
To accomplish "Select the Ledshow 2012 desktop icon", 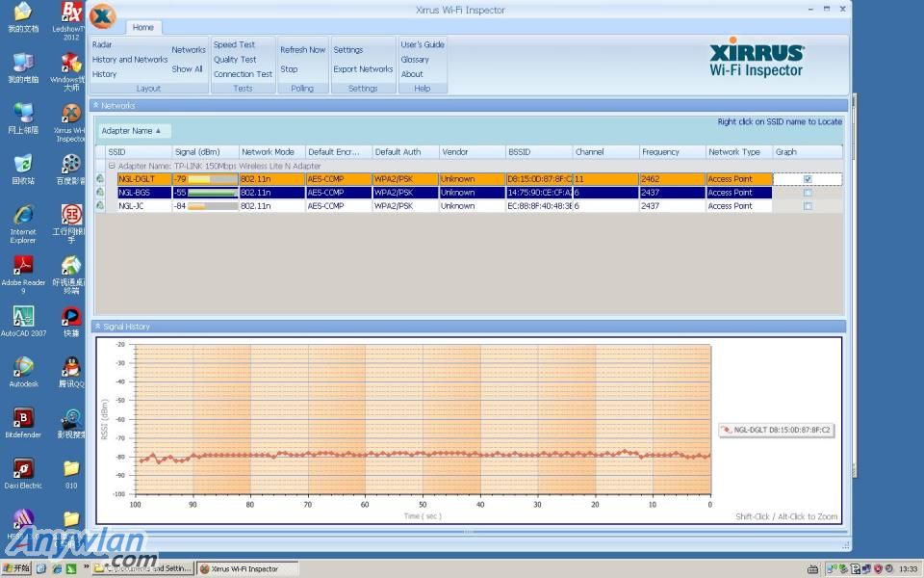I will tap(71, 20).
